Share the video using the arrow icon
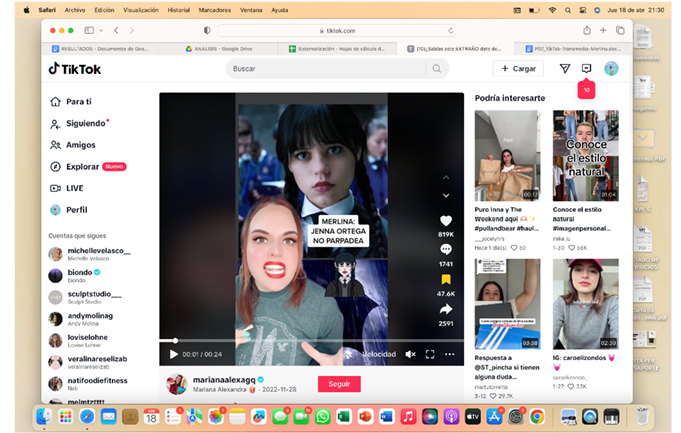This screenshot has width=681, height=433. pyautogui.click(x=446, y=309)
